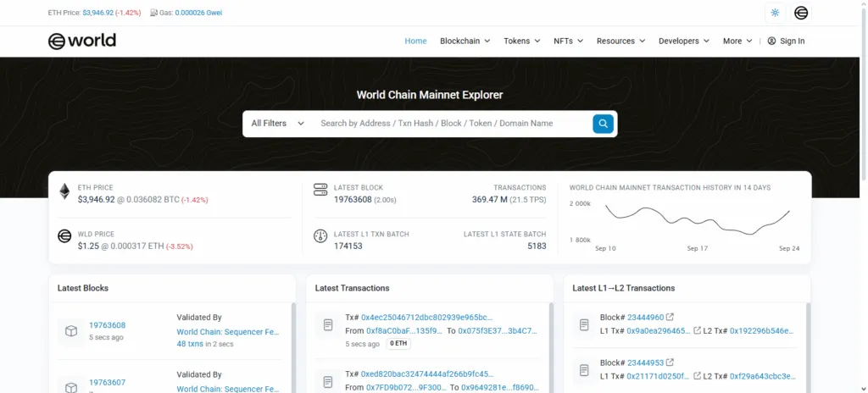This screenshot has width=868, height=393.
Task: Click the magnifier search button
Action: click(x=603, y=124)
